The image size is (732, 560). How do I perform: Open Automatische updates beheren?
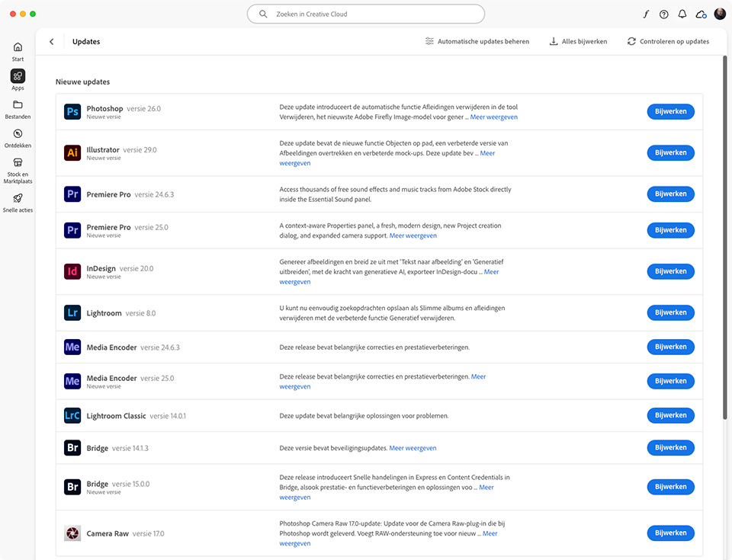(477, 42)
